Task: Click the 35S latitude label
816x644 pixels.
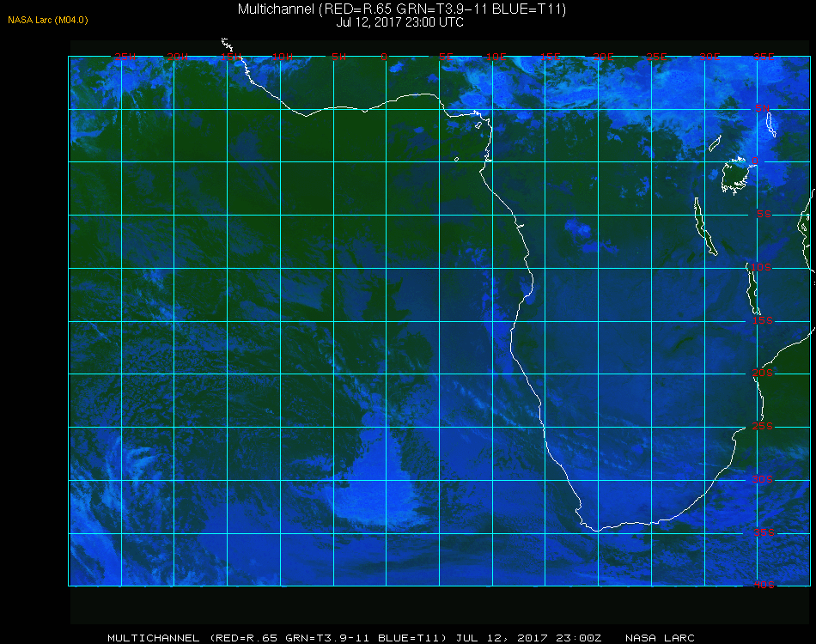Action: [764, 532]
